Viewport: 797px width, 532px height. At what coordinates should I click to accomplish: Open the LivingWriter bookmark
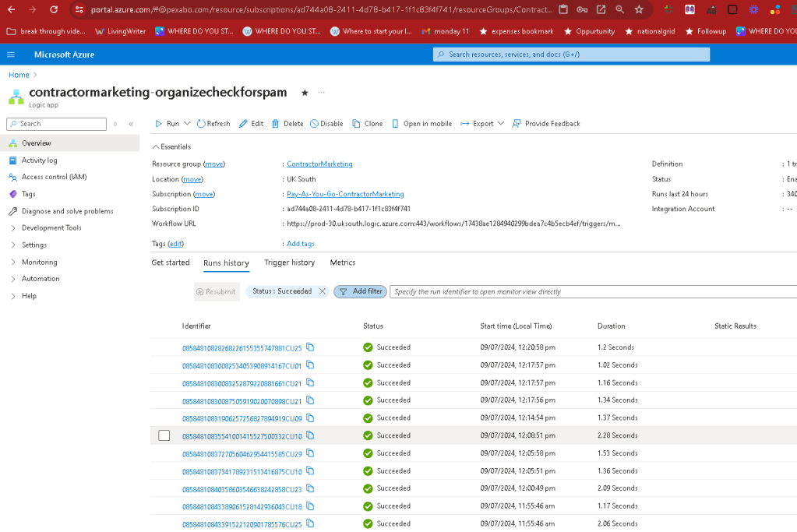(121, 31)
